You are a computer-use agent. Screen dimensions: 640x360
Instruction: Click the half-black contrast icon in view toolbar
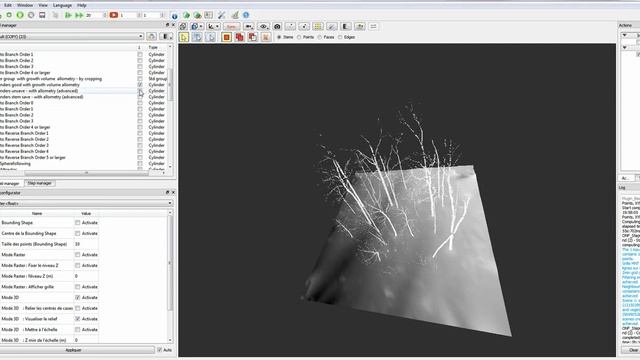346,27
